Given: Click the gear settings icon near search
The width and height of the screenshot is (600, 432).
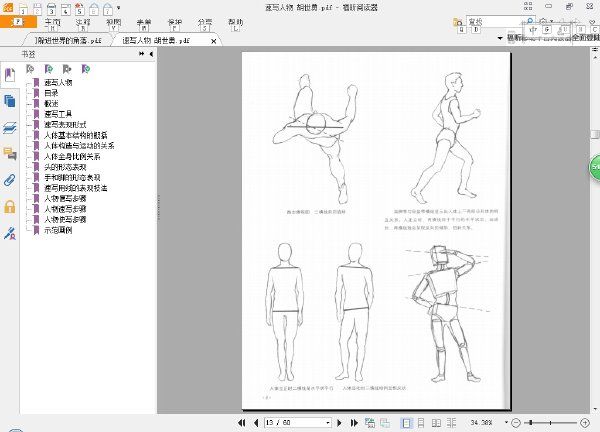Looking at the screenshot, I should coord(543,21).
